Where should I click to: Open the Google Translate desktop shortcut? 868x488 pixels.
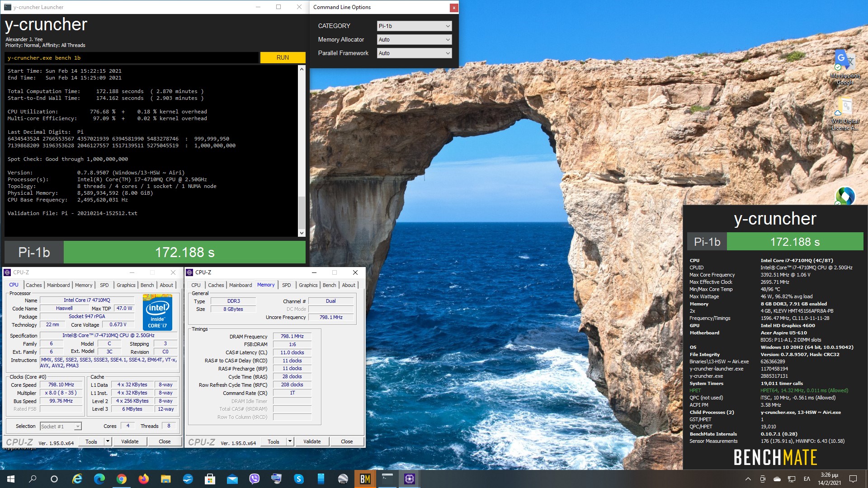(844, 67)
